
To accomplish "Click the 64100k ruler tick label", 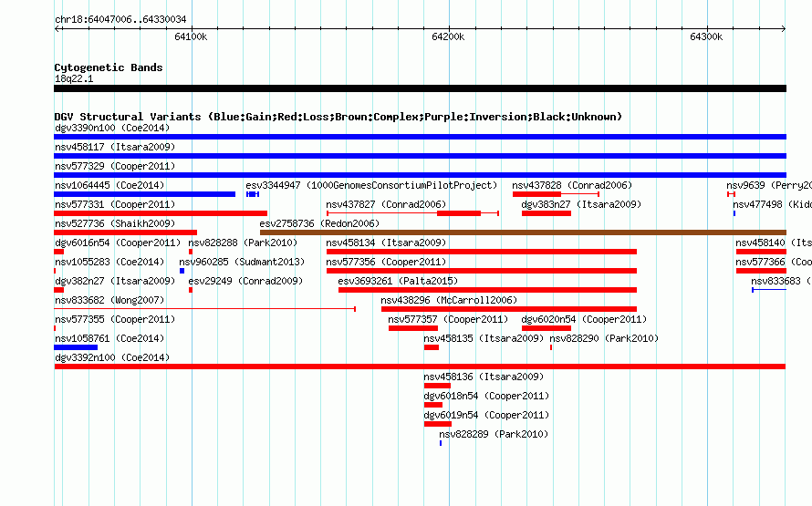I will coord(191,36).
